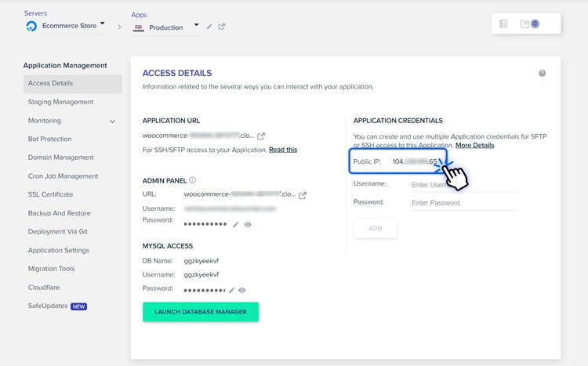Open Admin Panel URL external link icon

tap(303, 195)
